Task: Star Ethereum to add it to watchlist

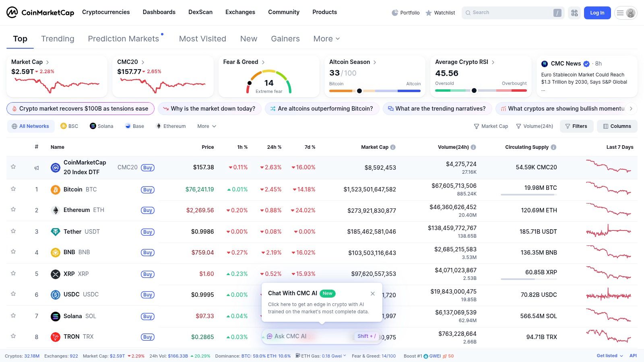Action: (x=13, y=210)
